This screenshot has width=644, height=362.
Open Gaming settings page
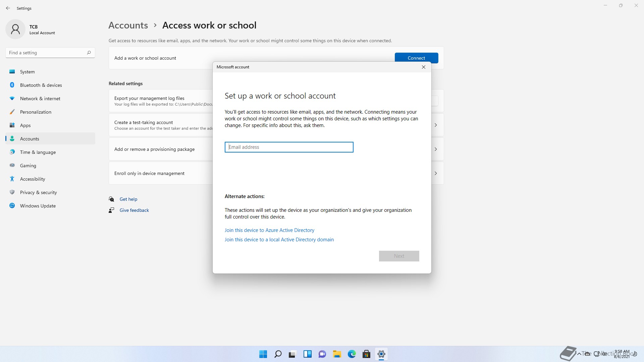pyautogui.click(x=50, y=165)
